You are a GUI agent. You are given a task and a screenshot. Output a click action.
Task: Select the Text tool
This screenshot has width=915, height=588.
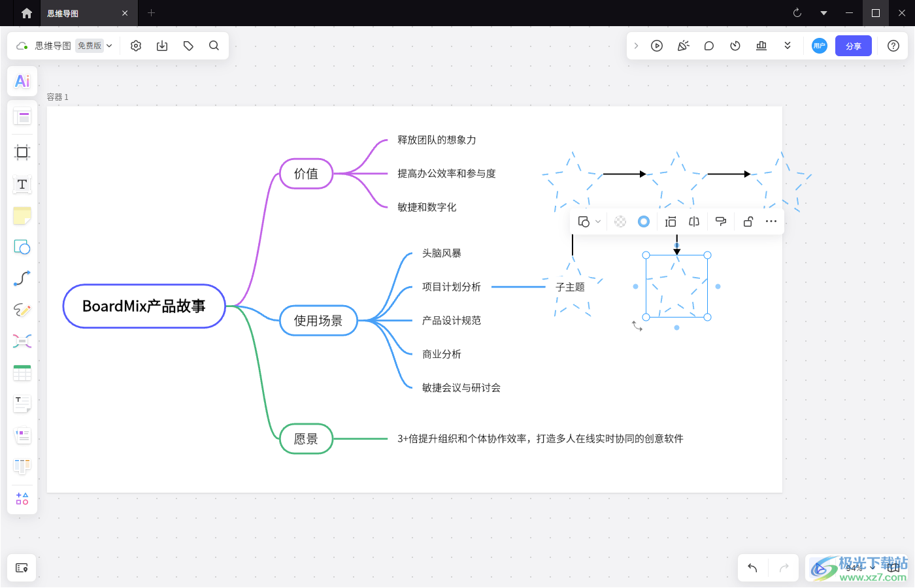[22, 184]
